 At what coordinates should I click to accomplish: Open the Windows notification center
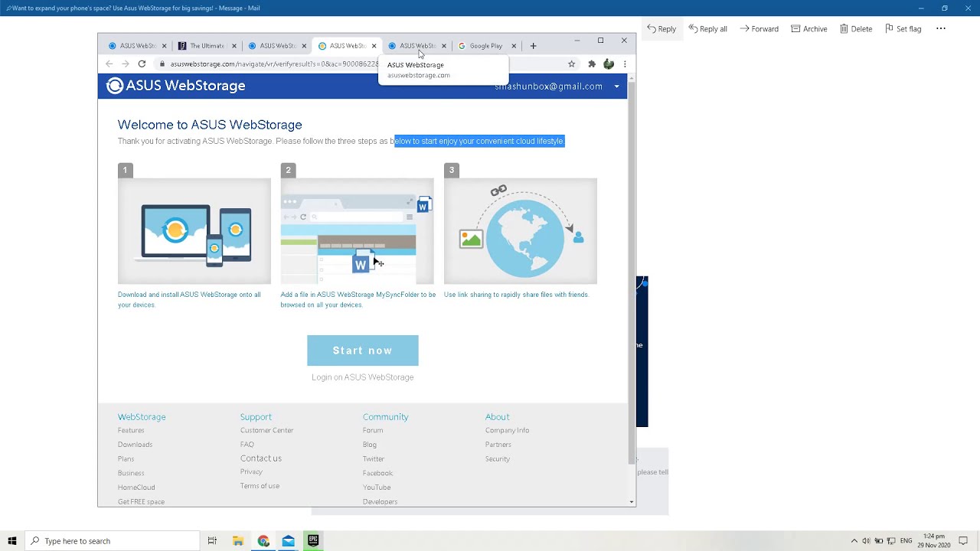[963, 541]
